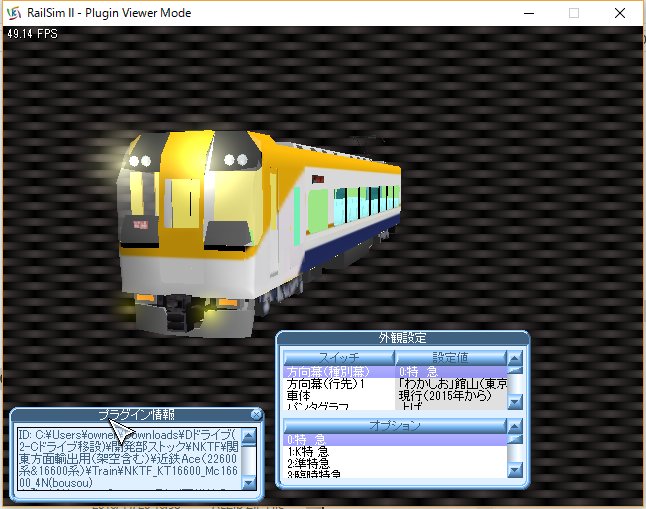Select 方向幕(行先)1 switch row
646x509 pixels.
(339, 384)
